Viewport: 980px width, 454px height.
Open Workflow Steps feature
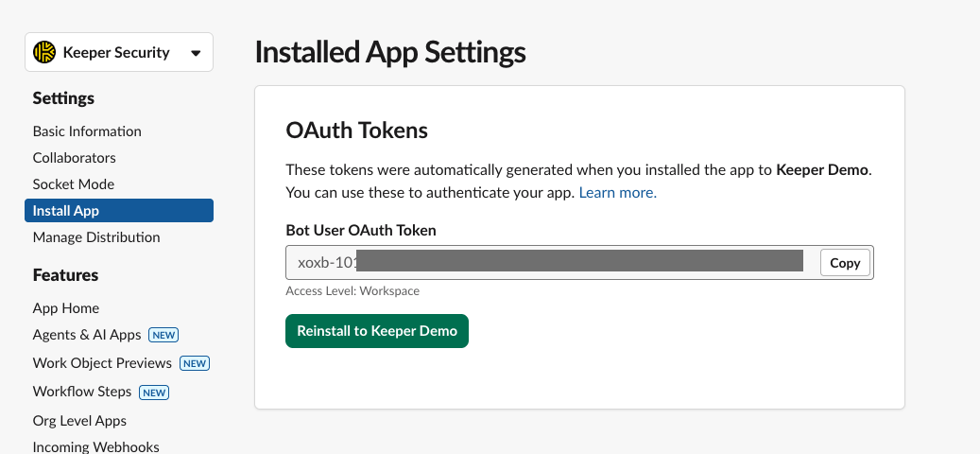pos(82,392)
